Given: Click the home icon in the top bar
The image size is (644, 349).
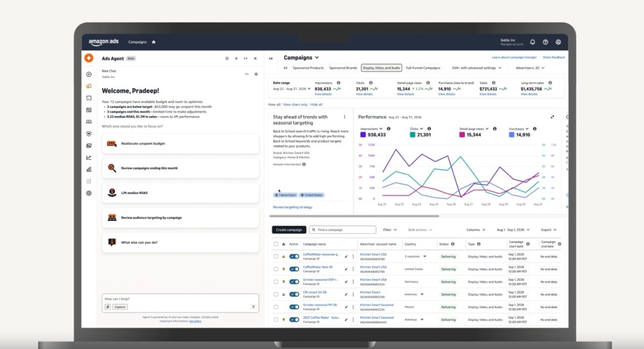Looking at the screenshot, I should [153, 42].
